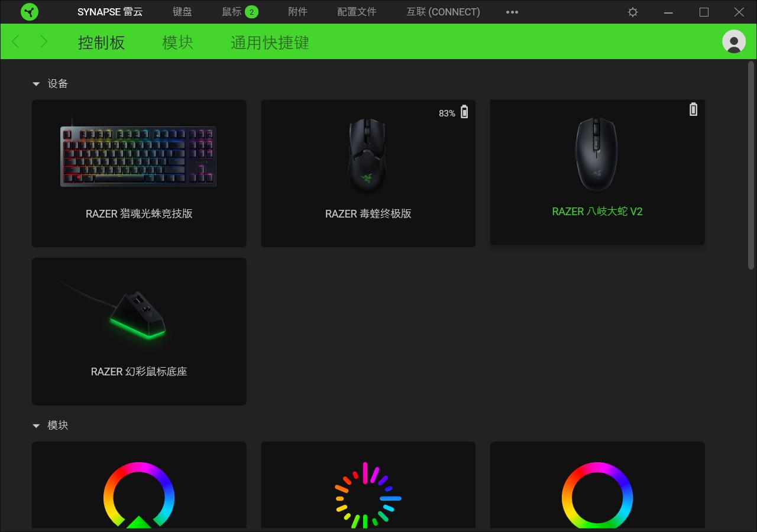Click the back navigation arrow
This screenshot has width=757, height=532.
point(15,41)
